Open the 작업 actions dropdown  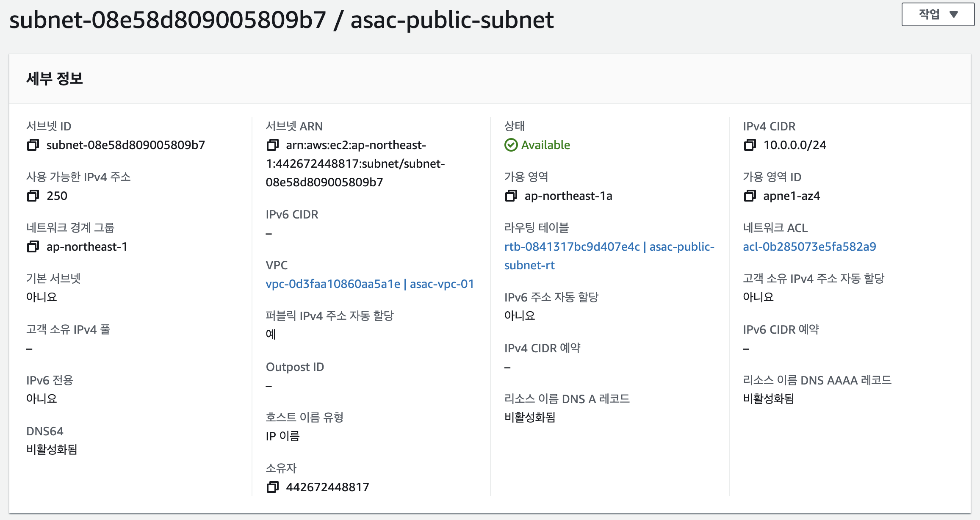[938, 14]
